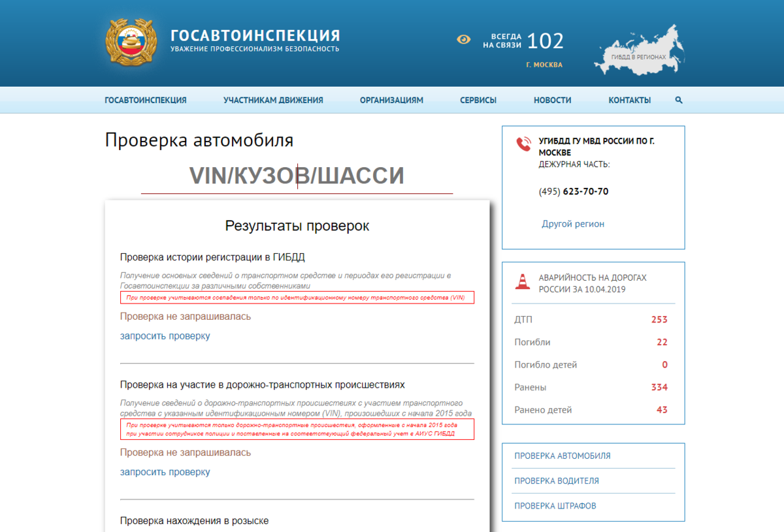Viewport: 784px width, 532px height.
Task: Go to the Новости section
Action: 552,100
